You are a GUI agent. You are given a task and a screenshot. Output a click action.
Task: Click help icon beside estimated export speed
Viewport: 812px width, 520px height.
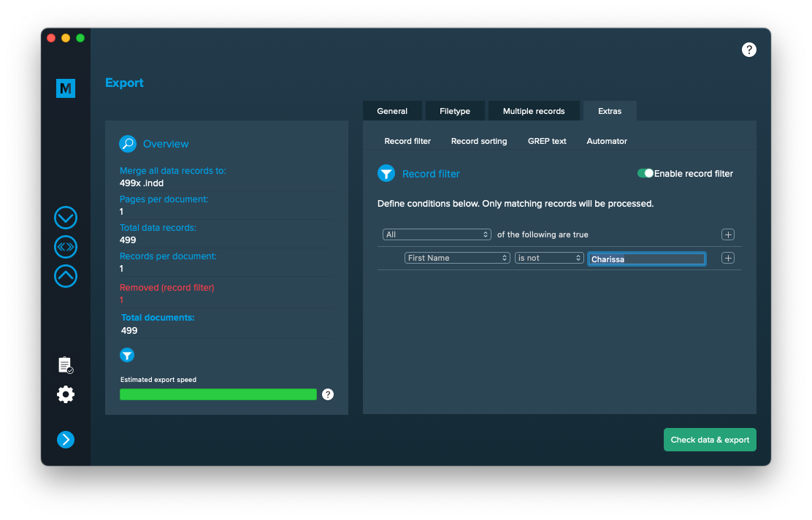point(328,394)
